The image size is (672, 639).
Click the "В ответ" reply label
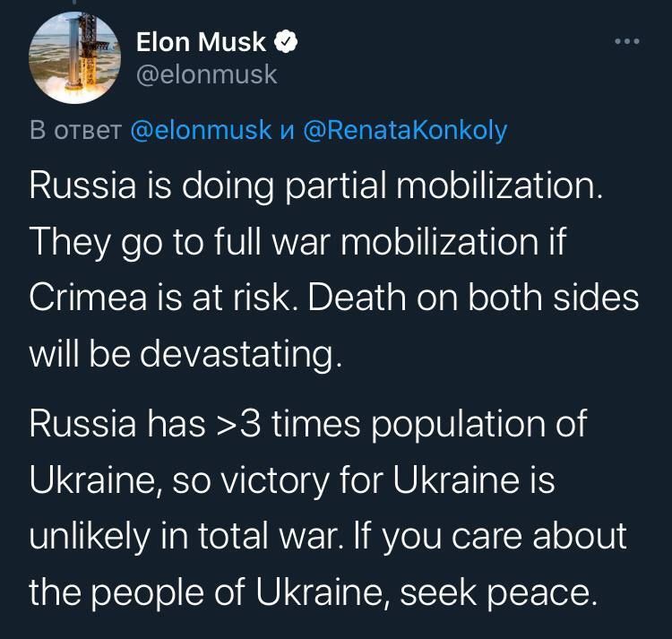(x=75, y=130)
